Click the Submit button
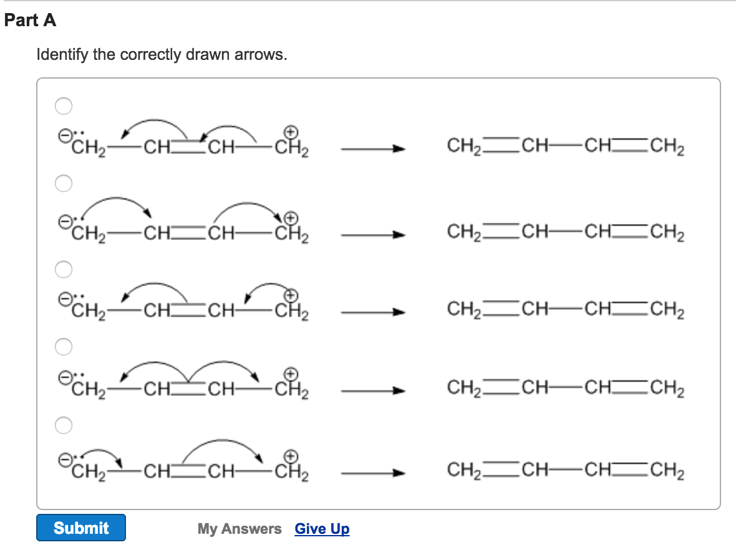Screen dimensions: 736x560 (81, 528)
